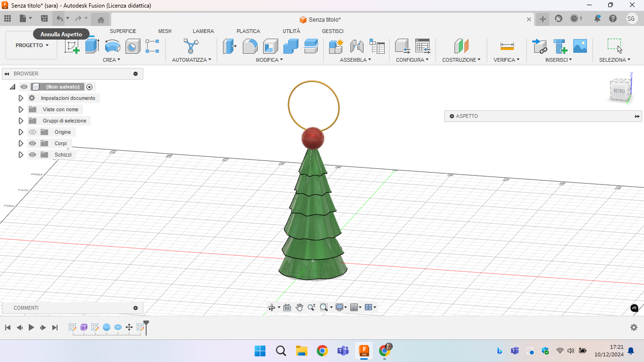
Task: Play the design timeline
Action: 32,327
